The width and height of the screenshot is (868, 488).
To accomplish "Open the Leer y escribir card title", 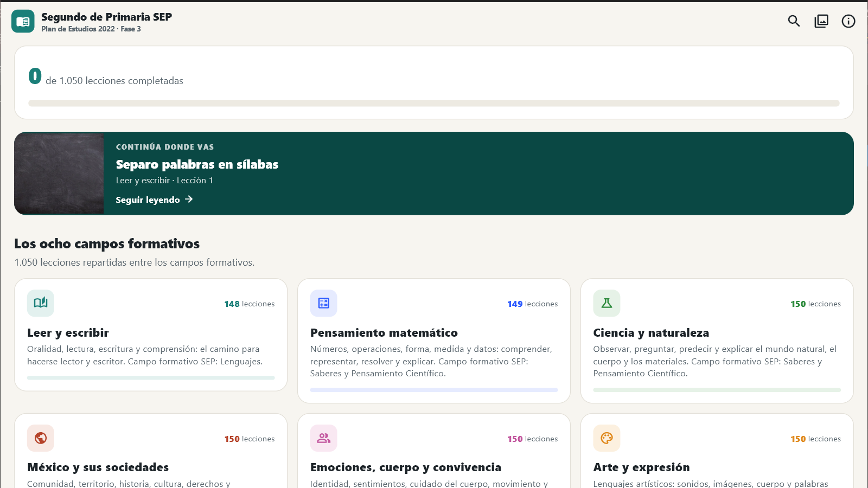I will click(x=68, y=333).
